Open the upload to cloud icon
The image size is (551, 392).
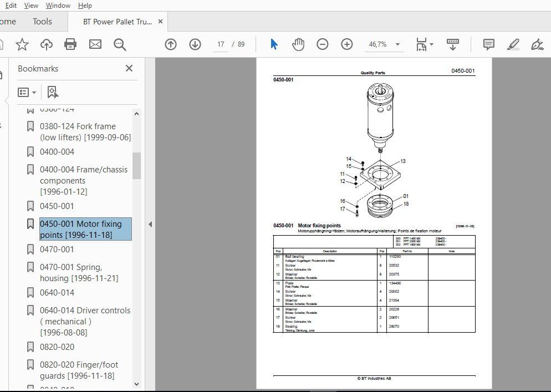(47, 45)
